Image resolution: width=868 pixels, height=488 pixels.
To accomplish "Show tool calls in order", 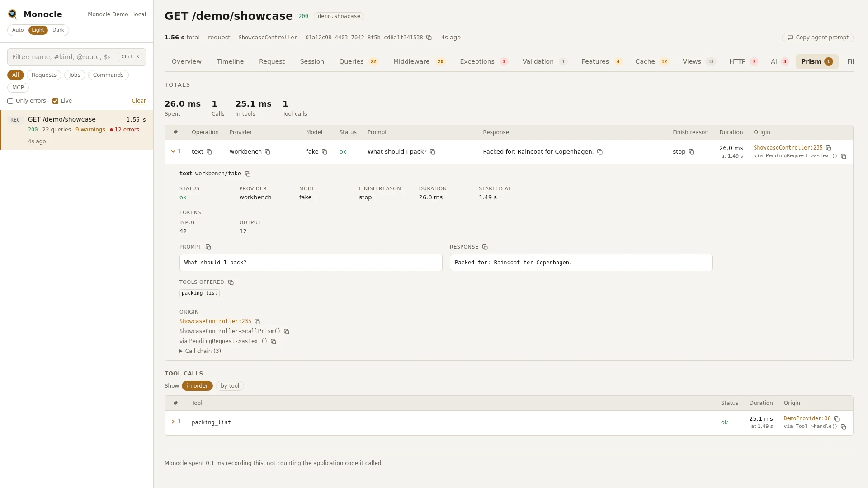I will pyautogui.click(x=197, y=386).
